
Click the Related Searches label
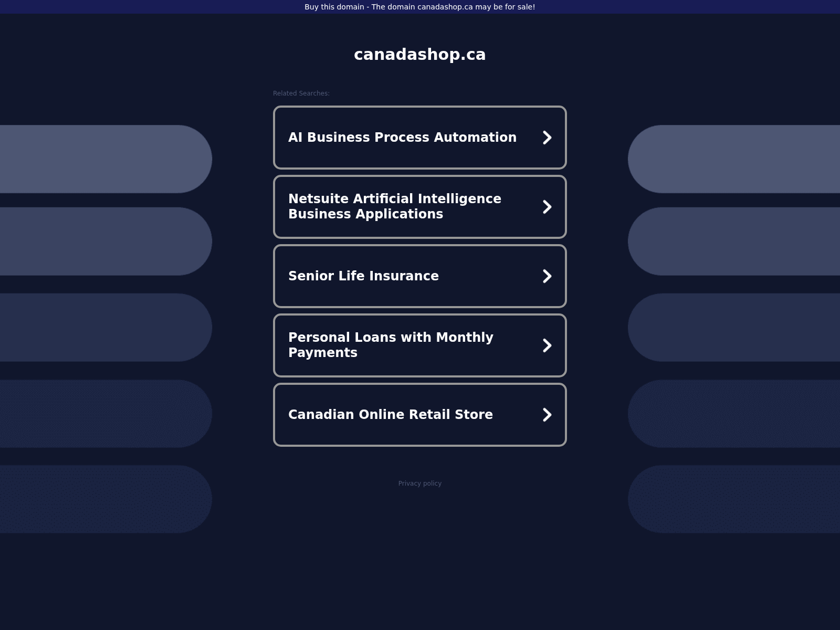pos(301,93)
